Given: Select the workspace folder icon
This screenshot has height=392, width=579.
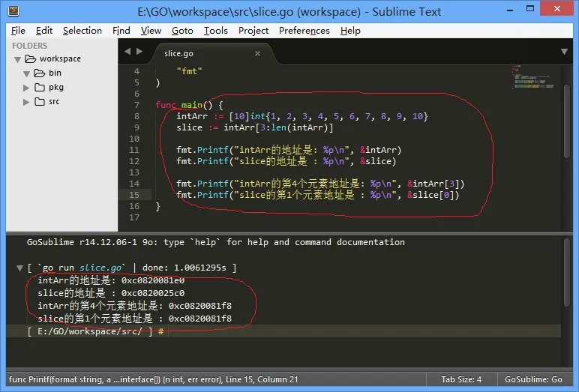Looking at the screenshot, I should click(x=30, y=58).
